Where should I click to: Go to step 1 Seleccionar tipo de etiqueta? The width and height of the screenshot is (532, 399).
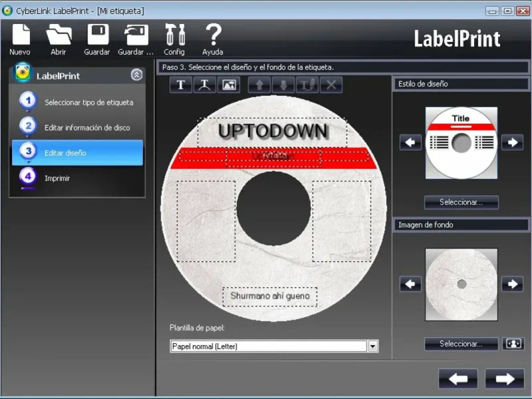point(77,102)
